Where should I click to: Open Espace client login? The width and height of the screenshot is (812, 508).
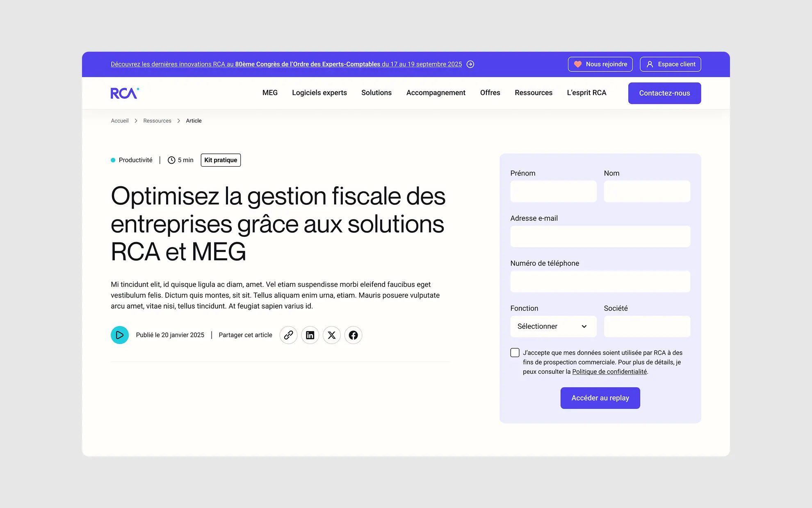670,64
